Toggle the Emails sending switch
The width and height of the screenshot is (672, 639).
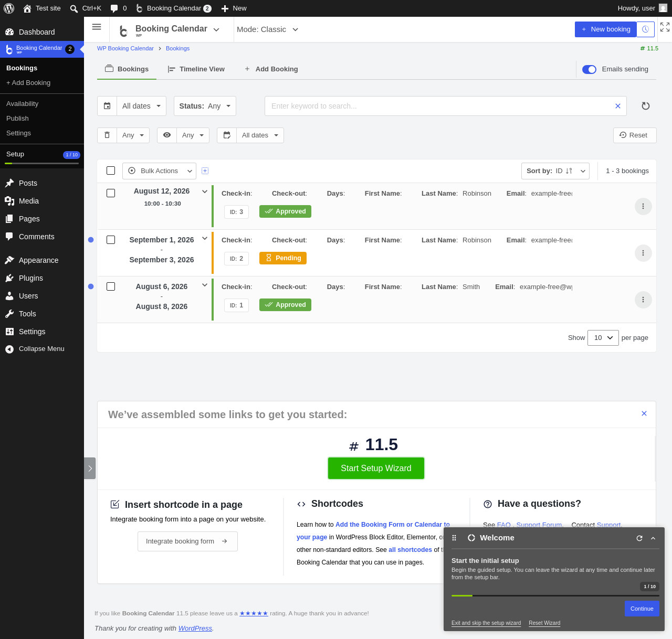(x=589, y=69)
